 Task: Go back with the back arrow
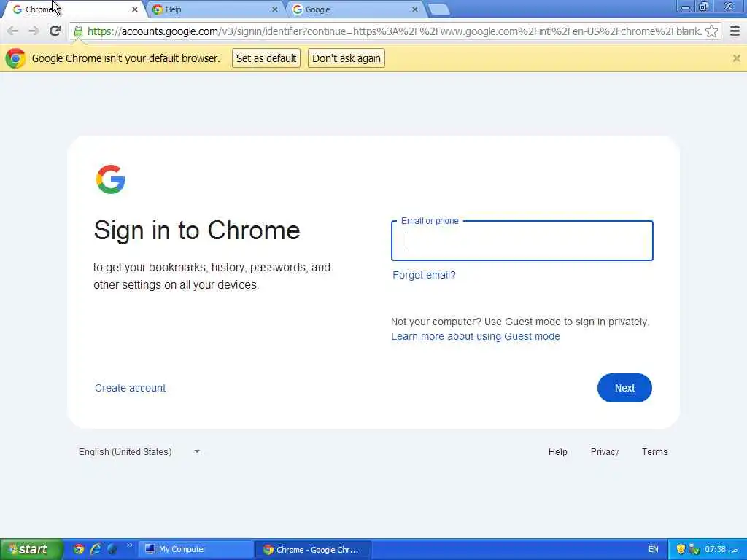coord(13,31)
